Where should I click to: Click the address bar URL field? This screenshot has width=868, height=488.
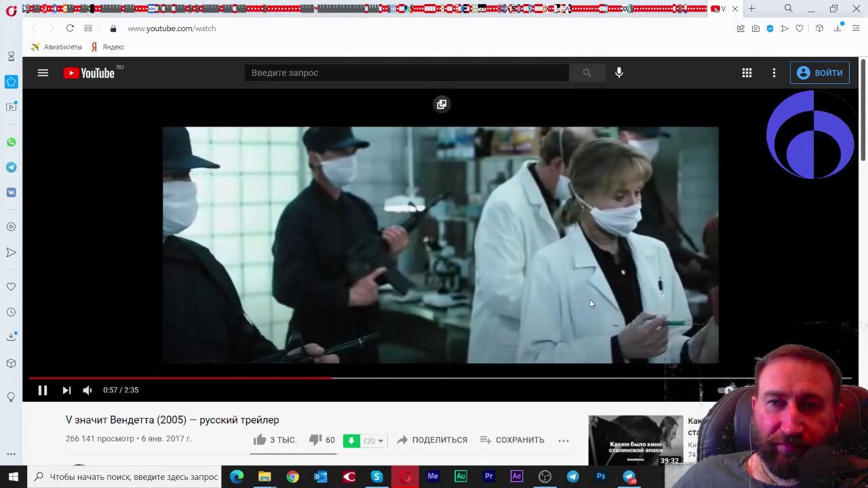coord(427,28)
